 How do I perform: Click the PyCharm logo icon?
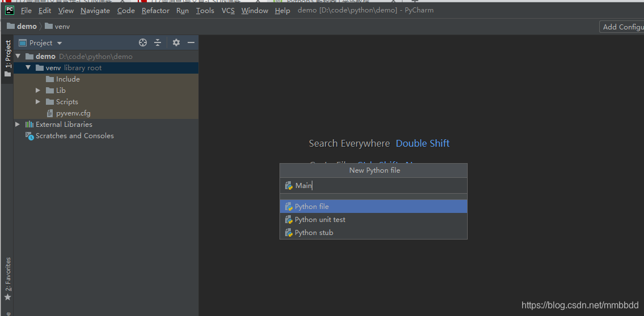[10, 10]
